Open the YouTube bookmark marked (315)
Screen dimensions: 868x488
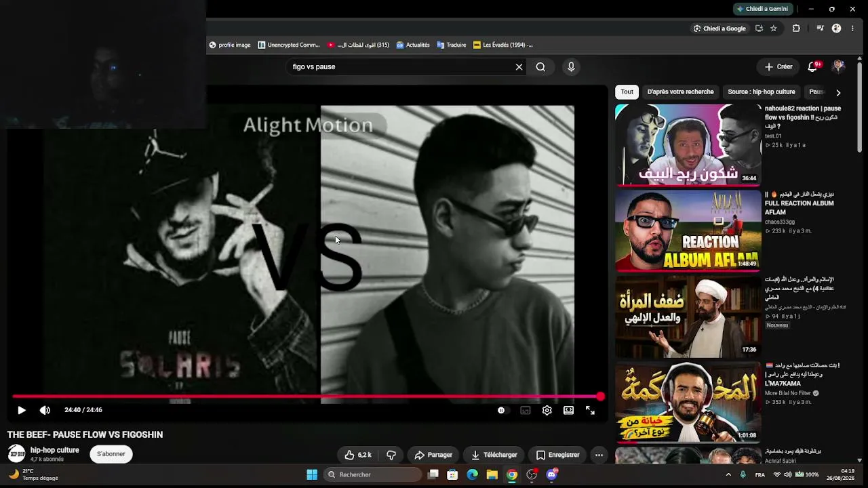coord(358,45)
